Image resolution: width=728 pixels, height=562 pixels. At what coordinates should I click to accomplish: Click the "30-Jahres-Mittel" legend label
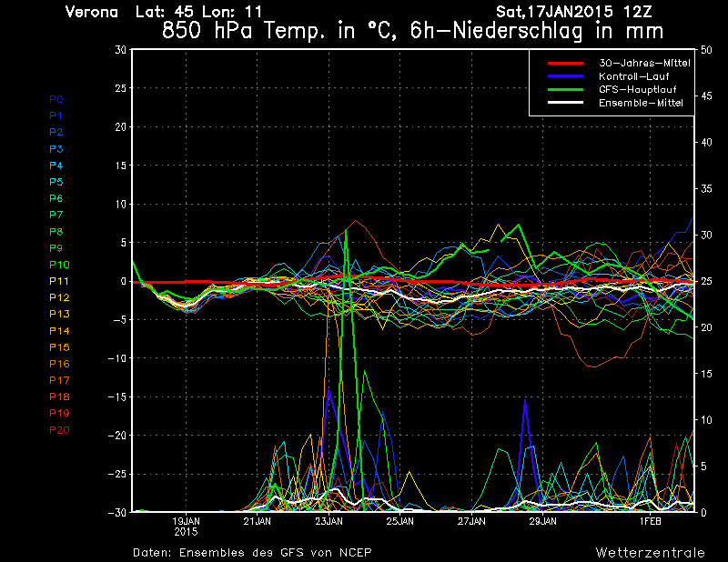click(644, 63)
